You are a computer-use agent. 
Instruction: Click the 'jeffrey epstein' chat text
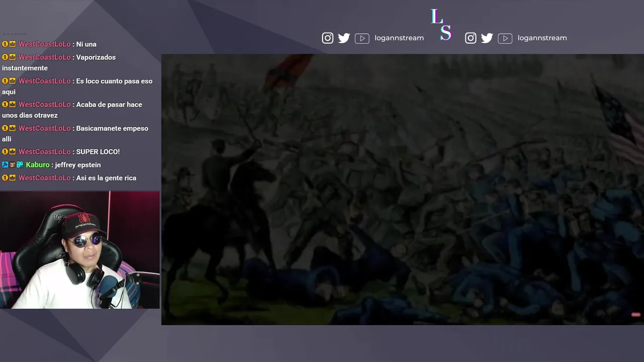[78, 165]
